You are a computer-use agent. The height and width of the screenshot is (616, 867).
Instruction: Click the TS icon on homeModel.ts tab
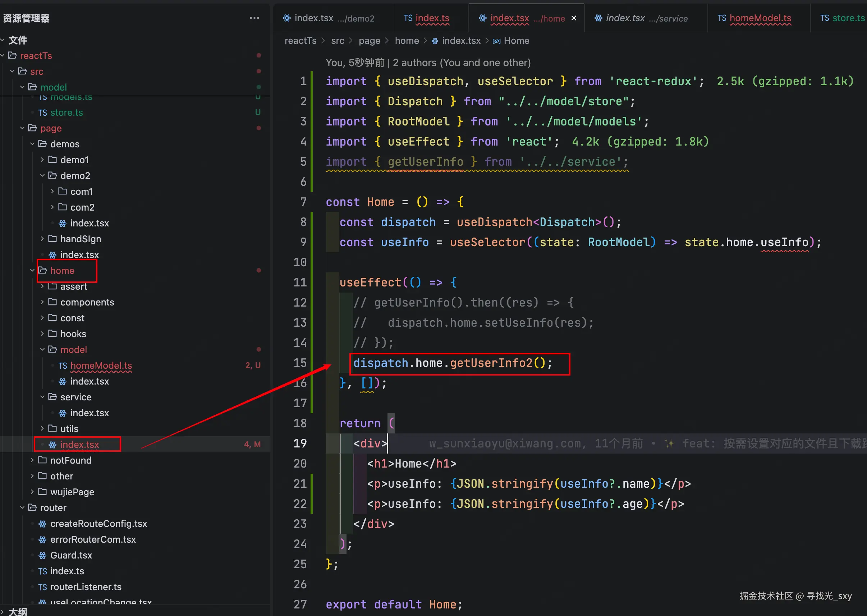721,18
